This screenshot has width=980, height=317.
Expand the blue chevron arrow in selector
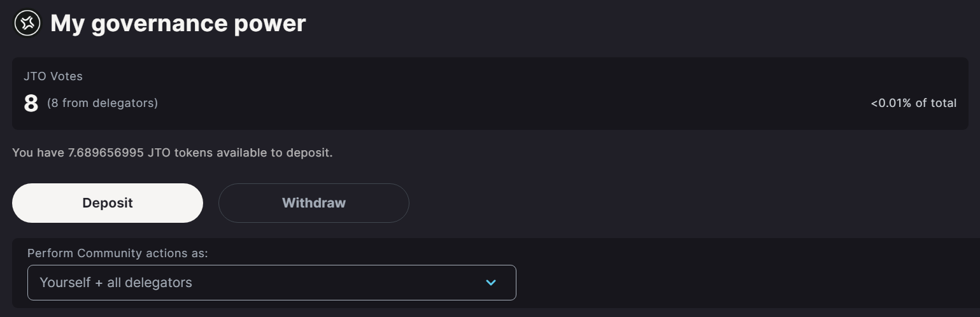tap(491, 283)
